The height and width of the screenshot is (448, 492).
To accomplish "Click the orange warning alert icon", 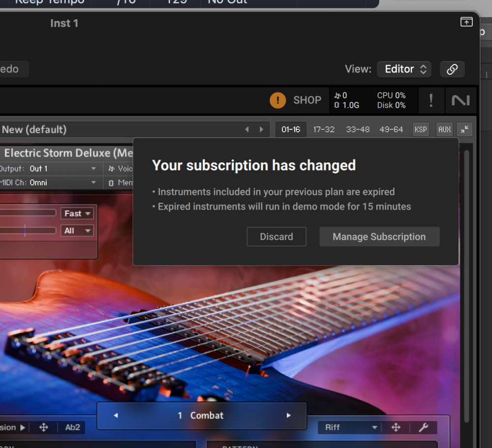I will [x=277, y=100].
